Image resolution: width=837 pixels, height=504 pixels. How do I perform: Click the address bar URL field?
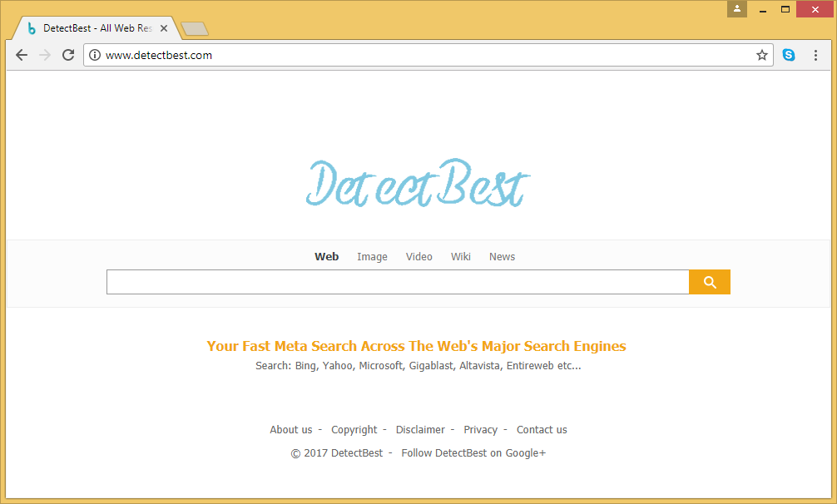click(416, 55)
